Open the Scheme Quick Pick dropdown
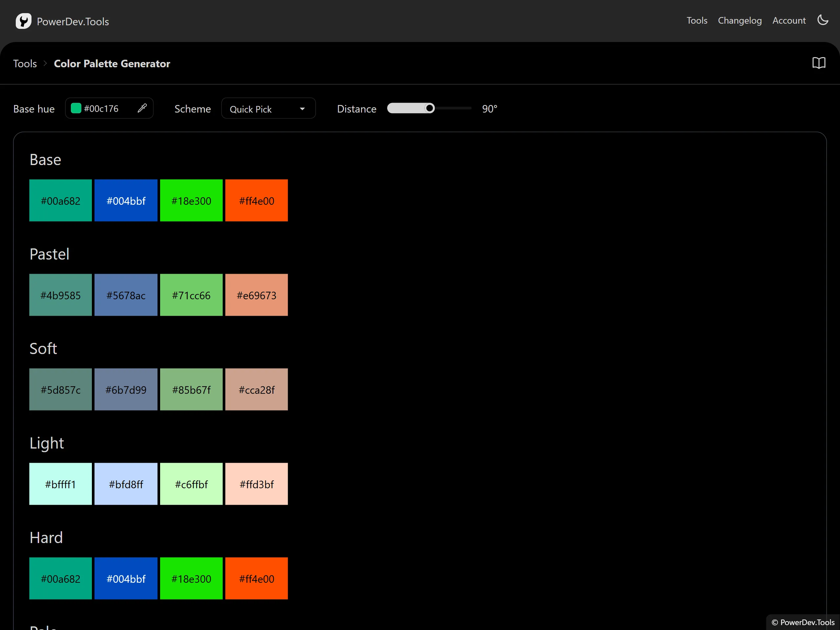Screen dimensions: 840x630 click(x=268, y=109)
